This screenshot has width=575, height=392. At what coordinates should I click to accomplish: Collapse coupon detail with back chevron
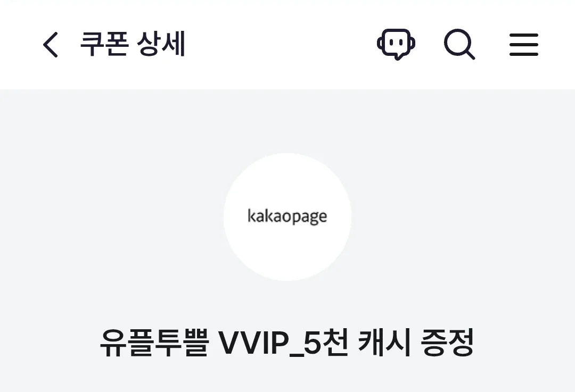51,44
